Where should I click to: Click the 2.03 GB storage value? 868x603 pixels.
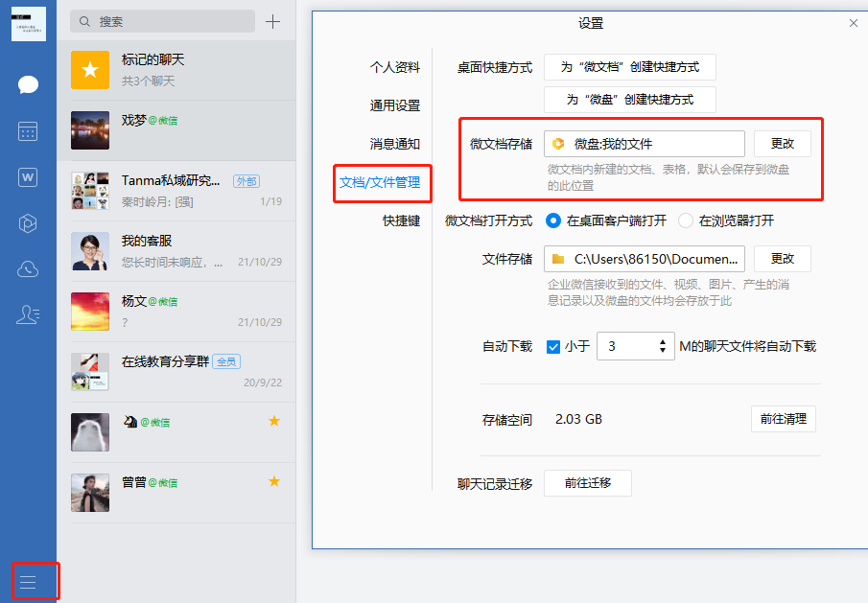[x=578, y=419]
